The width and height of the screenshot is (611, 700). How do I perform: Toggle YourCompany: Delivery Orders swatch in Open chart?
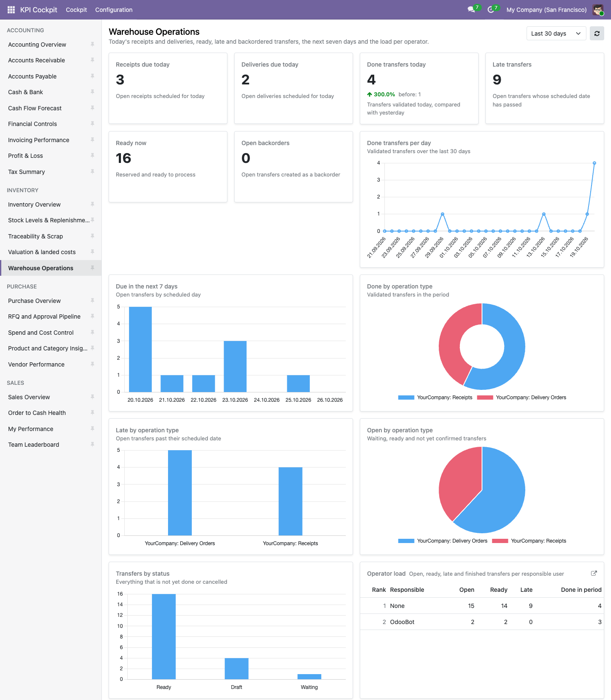coord(406,541)
